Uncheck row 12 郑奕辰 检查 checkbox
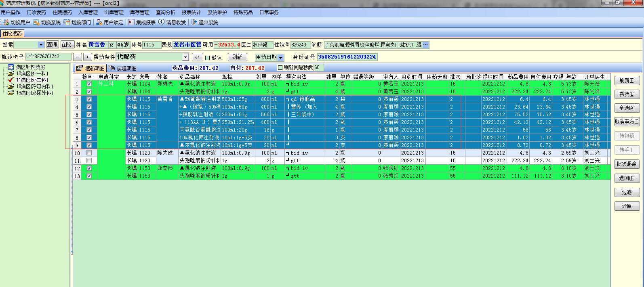 (x=89, y=168)
